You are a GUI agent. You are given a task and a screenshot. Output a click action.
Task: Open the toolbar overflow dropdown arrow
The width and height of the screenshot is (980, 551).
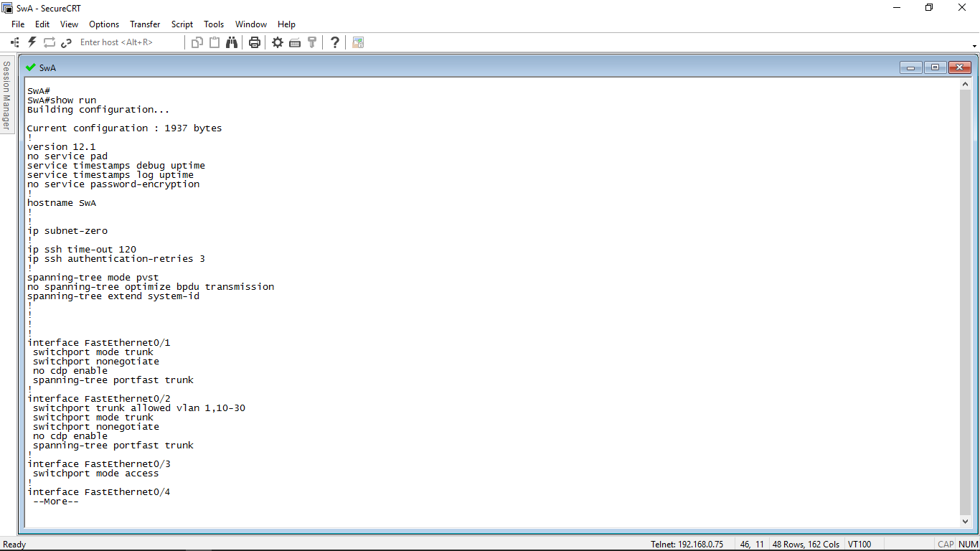pyautogui.click(x=974, y=44)
